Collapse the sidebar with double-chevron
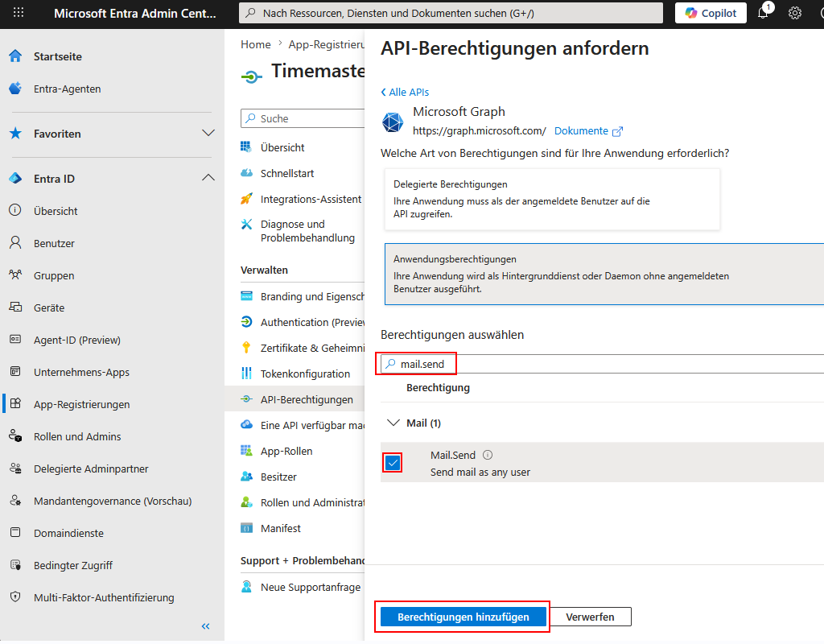The width and height of the screenshot is (824, 644). click(205, 625)
